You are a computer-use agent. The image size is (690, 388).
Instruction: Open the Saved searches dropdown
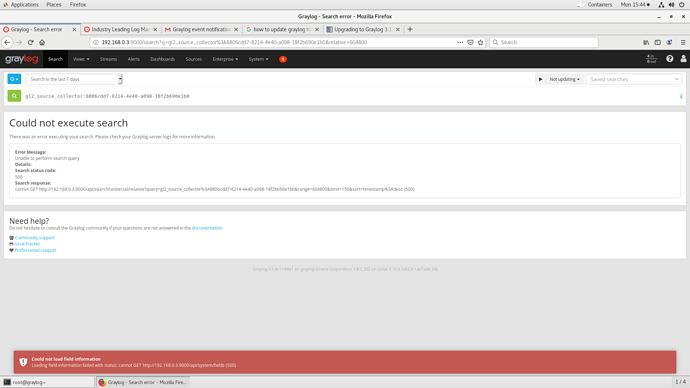coord(634,79)
